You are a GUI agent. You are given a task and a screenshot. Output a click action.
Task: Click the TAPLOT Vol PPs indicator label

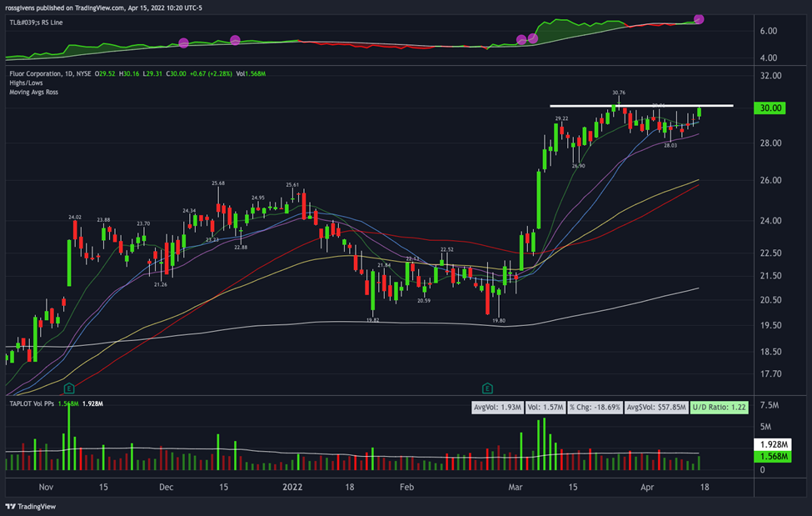click(32, 403)
